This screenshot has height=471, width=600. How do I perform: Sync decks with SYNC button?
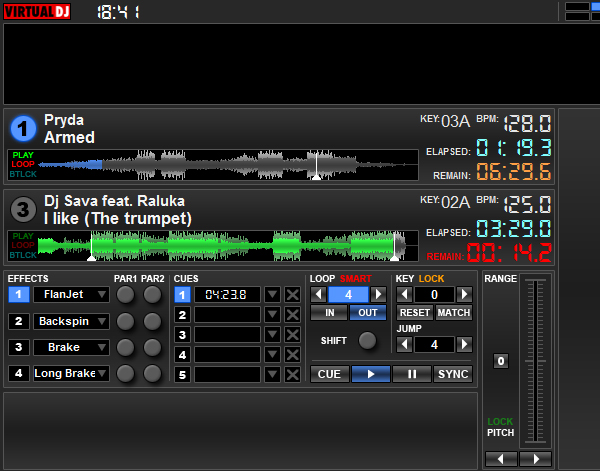453,374
